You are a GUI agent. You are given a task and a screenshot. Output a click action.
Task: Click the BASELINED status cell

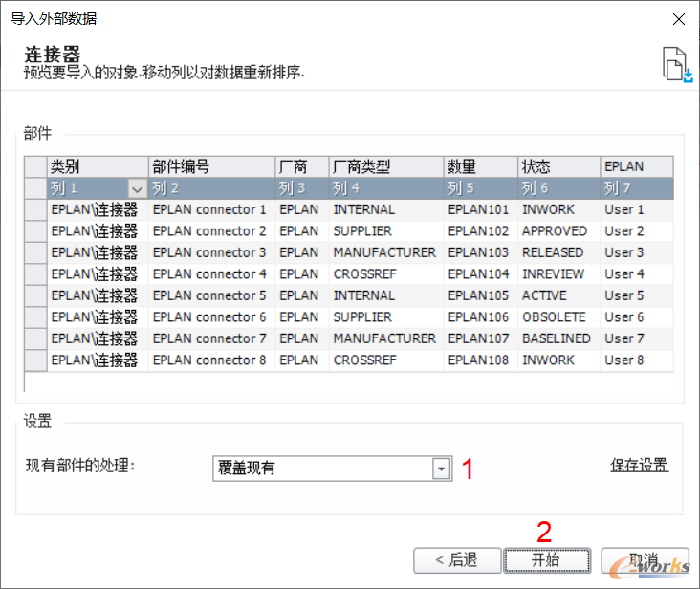pyautogui.click(x=558, y=338)
